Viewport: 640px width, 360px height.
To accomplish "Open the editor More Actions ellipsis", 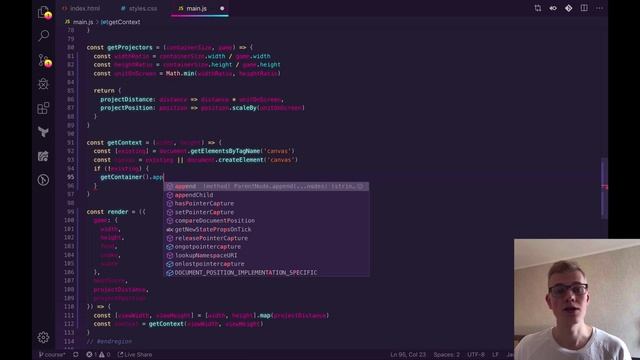I will [x=600, y=8].
